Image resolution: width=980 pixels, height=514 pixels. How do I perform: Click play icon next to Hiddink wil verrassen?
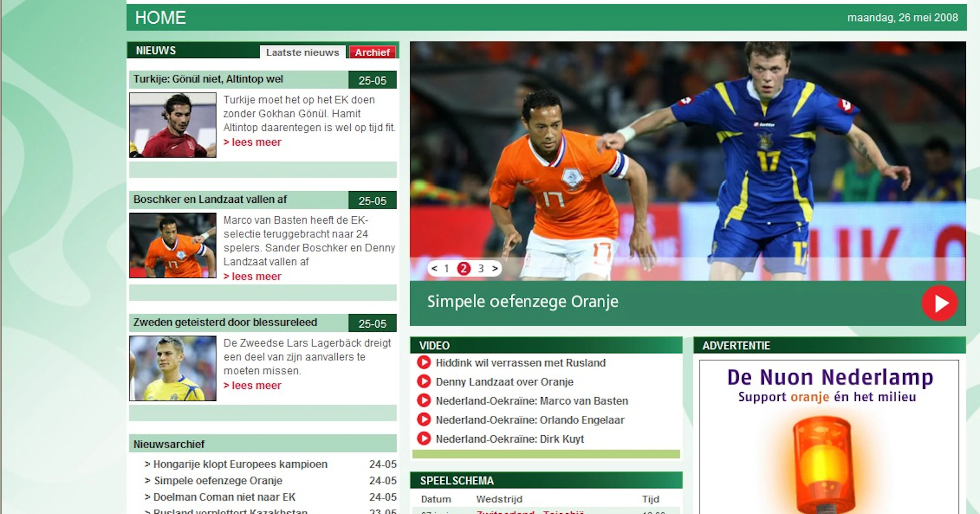[x=424, y=362]
